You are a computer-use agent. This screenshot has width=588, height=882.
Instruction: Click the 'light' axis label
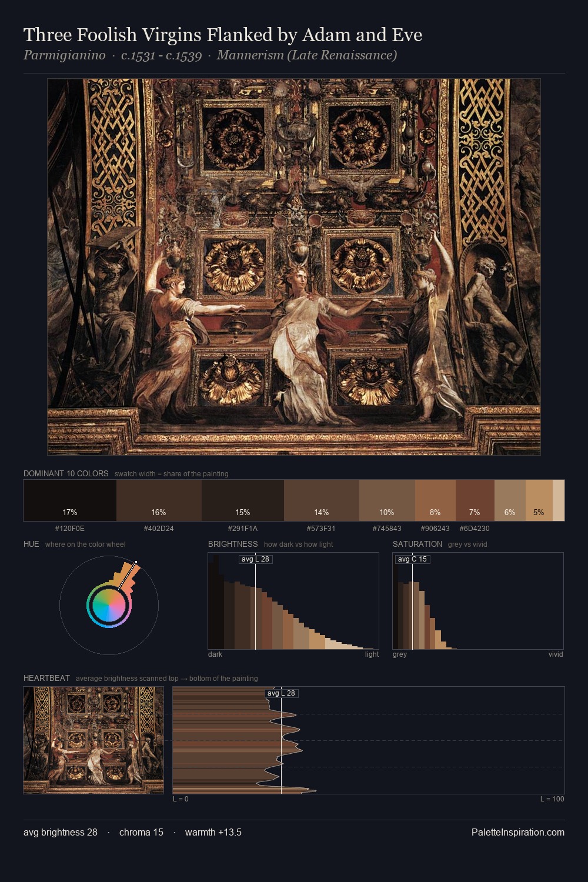coord(372,654)
